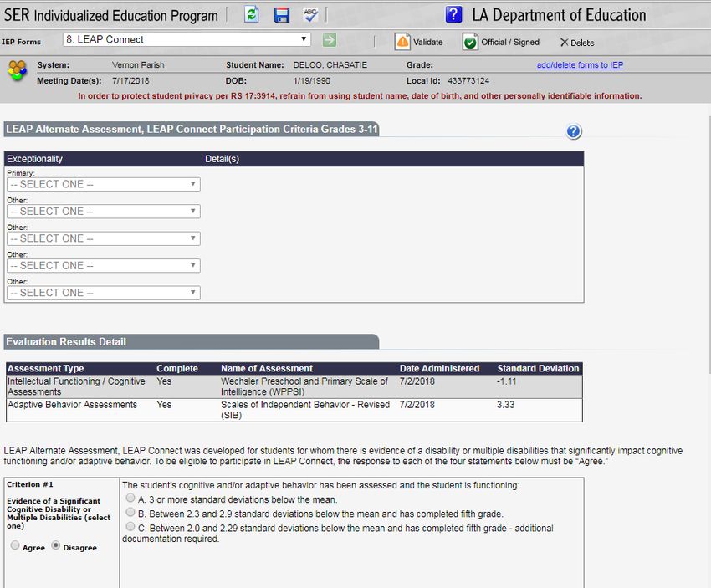Screen dimensions: 711x588
Task: Run spell check with the ABC icon
Action: coord(310,15)
